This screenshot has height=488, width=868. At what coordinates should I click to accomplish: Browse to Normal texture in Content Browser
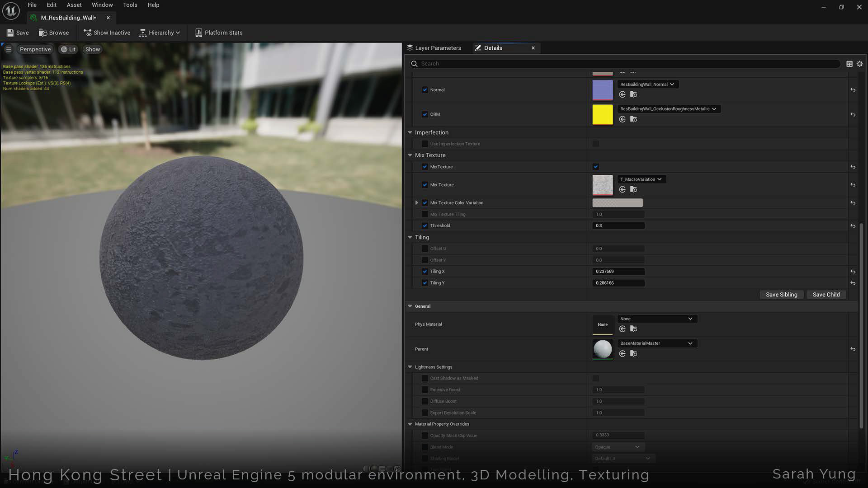pyautogui.click(x=634, y=94)
